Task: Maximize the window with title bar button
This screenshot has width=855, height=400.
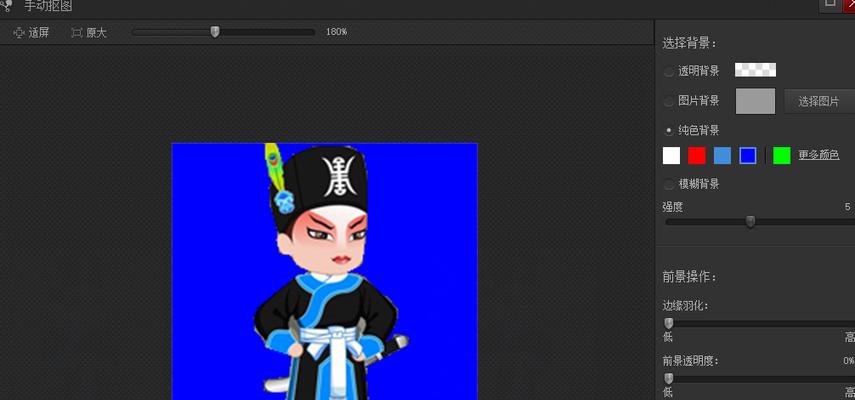Action: click(830, 4)
